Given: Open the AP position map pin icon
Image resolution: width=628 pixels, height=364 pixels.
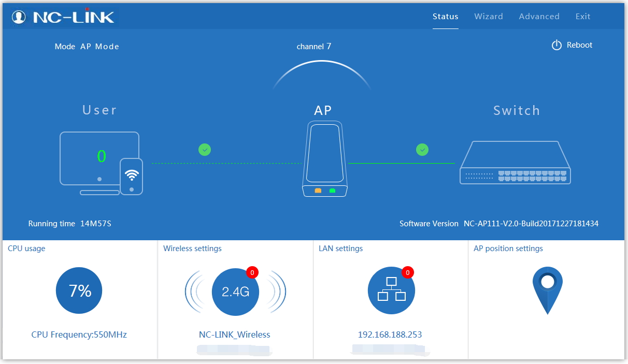Looking at the screenshot, I should (x=547, y=290).
